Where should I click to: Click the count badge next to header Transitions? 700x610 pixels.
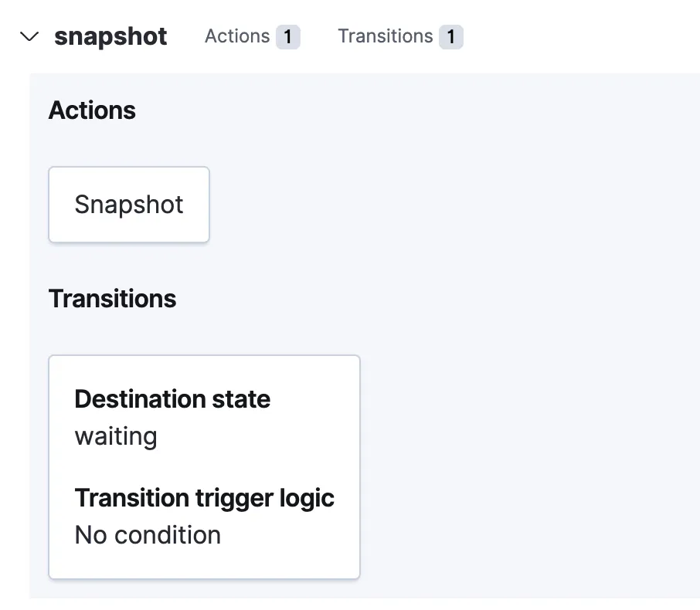451,37
